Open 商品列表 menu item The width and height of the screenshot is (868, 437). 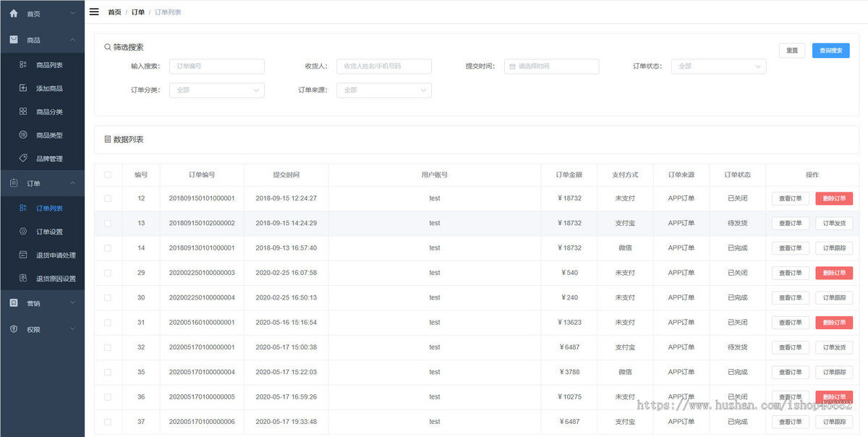coord(42,64)
